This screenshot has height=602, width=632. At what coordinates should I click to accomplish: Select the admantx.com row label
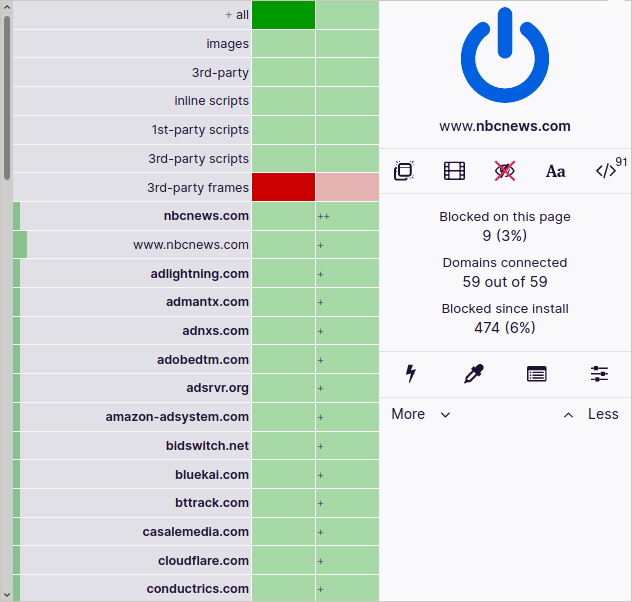click(x=132, y=302)
